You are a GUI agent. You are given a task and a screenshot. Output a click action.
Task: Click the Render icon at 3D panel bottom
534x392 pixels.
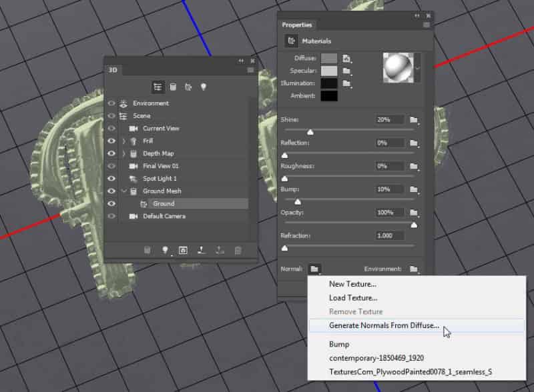[183, 251]
